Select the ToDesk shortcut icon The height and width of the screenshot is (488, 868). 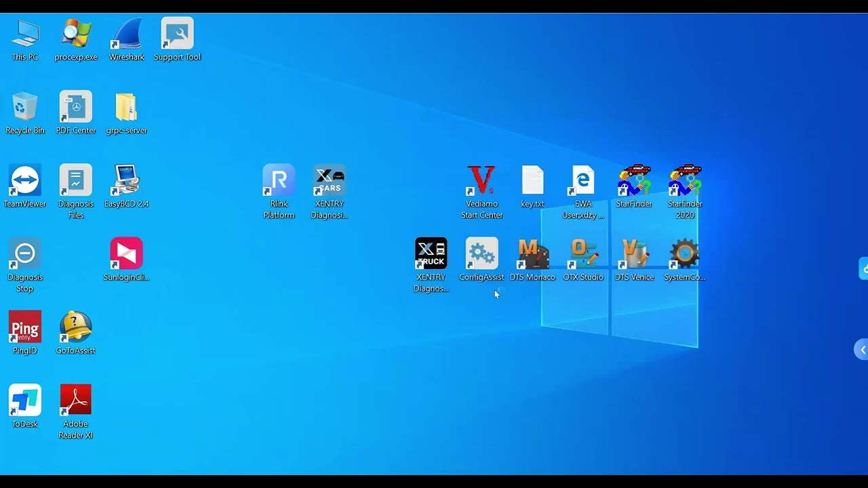point(25,401)
